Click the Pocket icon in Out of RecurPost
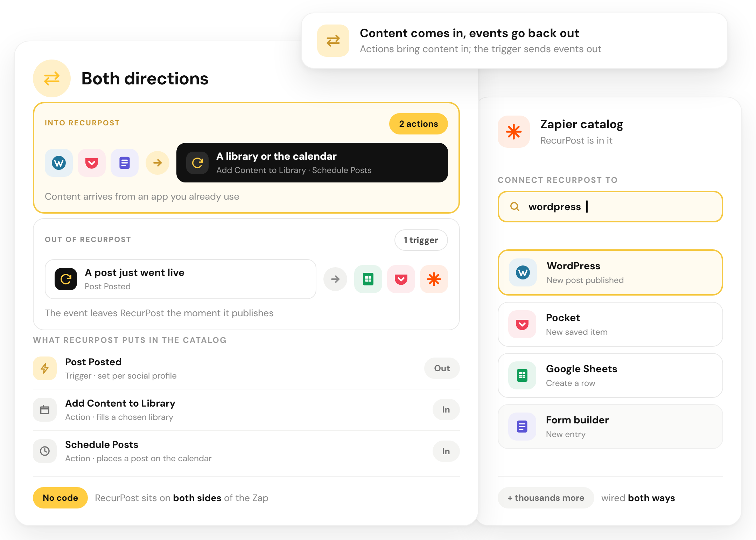756x540 pixels. (401, 279)
